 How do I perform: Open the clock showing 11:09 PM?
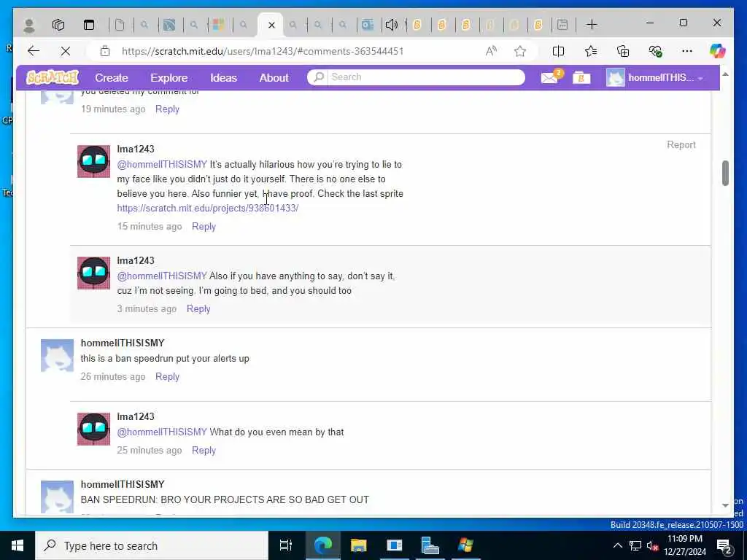coord(684,545)
